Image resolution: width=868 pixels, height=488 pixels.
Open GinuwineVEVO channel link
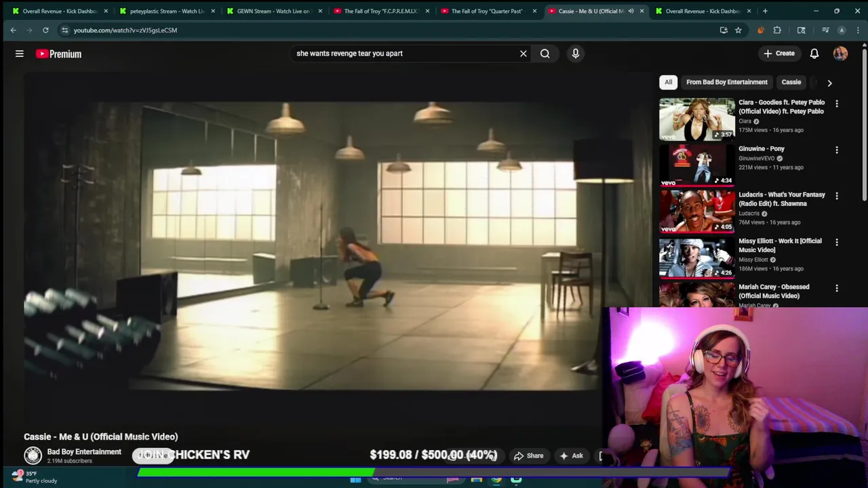point(757,159)
